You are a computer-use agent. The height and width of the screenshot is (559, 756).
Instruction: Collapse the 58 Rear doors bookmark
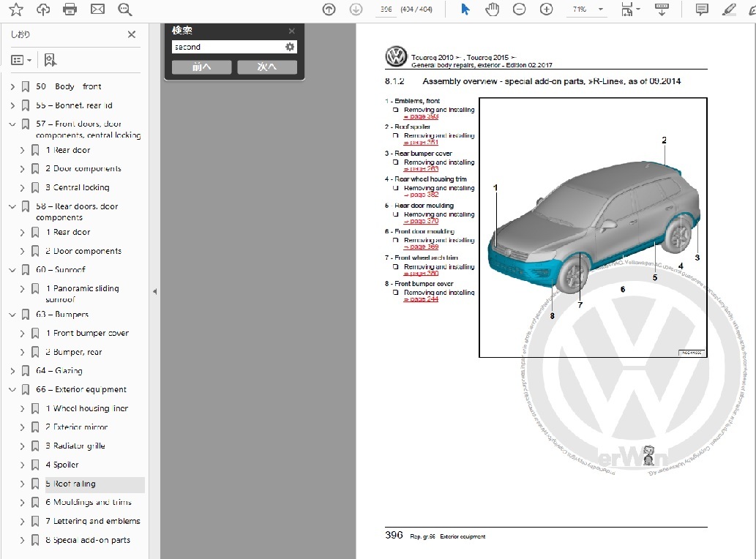tap(12, 207)
